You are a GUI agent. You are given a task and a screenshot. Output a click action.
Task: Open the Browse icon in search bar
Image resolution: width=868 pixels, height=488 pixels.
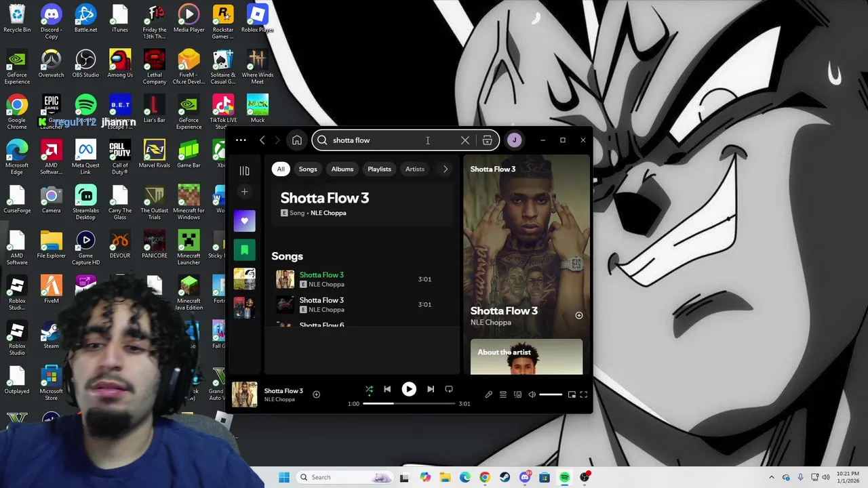tap(487, 140)
